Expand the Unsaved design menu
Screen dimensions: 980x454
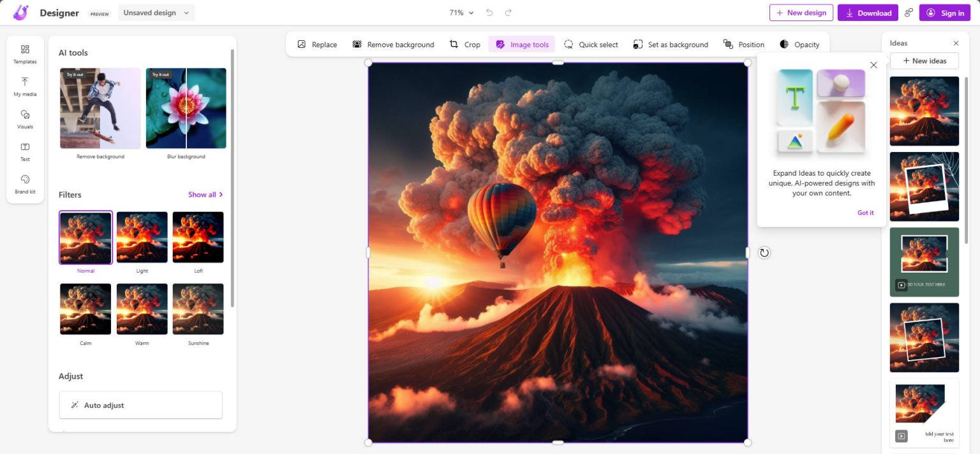pos(155,11)
